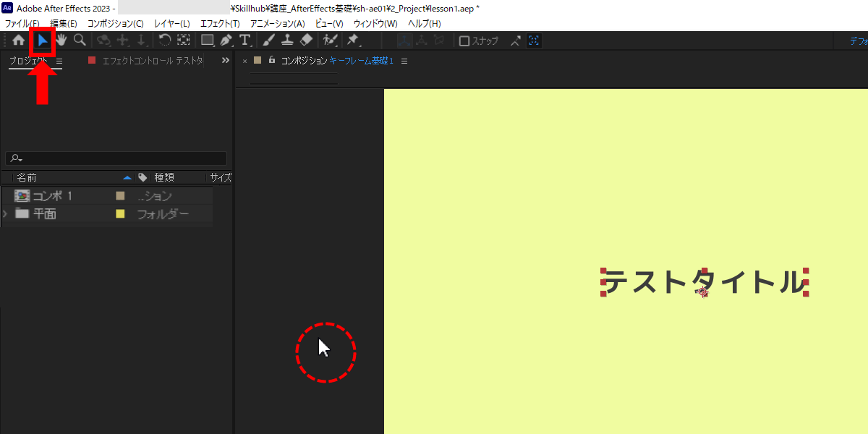Open the プロジェクト panel hamburger menu
The width and height of the screenshot is (868, 434).
click(59, 61)
